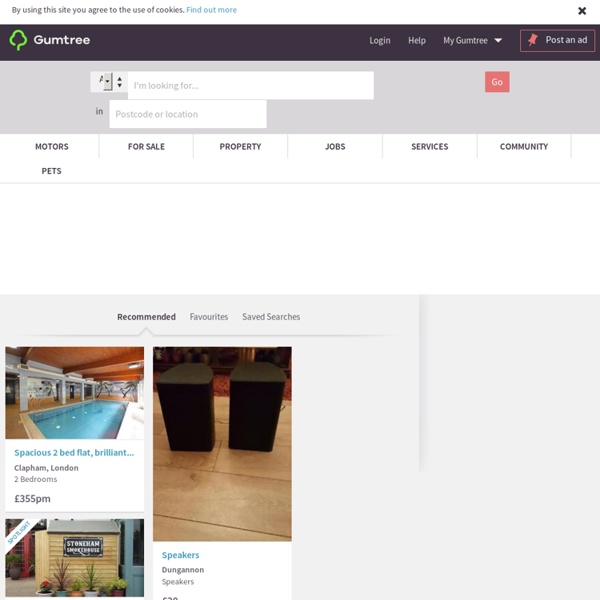Viewport: 600px width, 600px height.
Task: Click the Dungannon location text
Action: coord(183,570)
